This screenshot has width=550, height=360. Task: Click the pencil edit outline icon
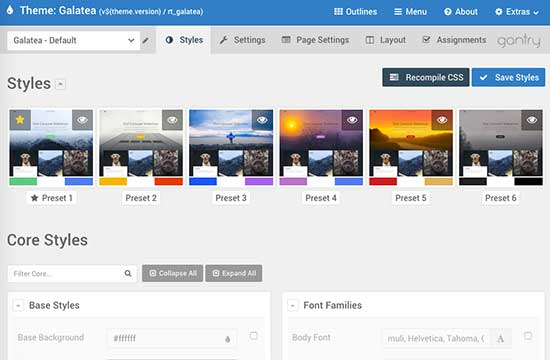(145, 40)
